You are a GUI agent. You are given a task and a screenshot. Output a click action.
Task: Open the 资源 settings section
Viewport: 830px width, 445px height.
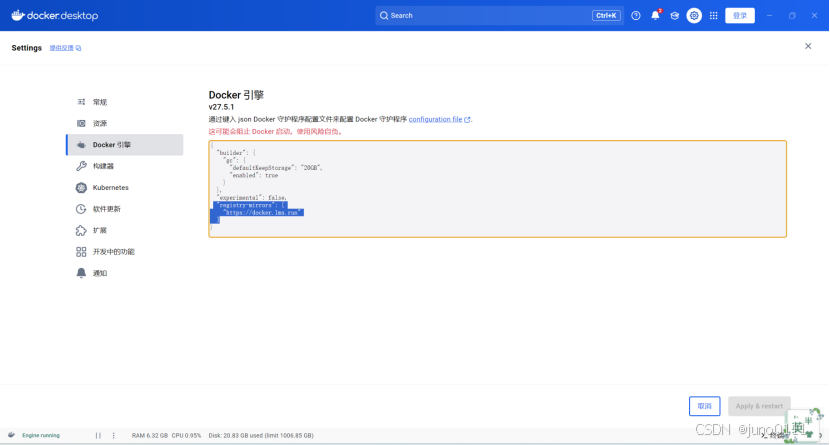click(125, 123)
